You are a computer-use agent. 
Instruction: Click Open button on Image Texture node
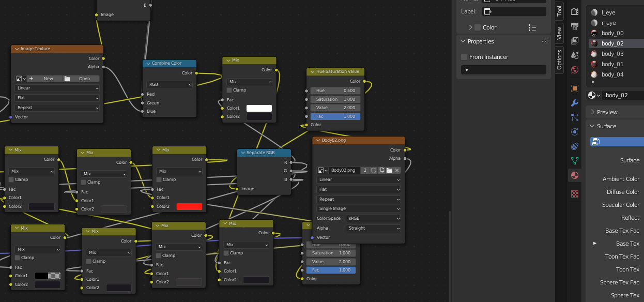coord(81,79)
